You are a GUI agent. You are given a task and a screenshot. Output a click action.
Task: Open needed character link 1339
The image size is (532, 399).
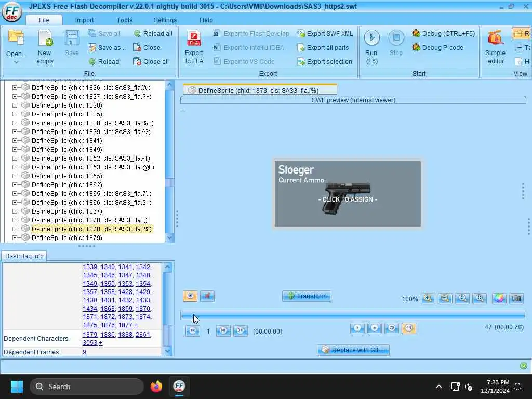pos(90,267)
